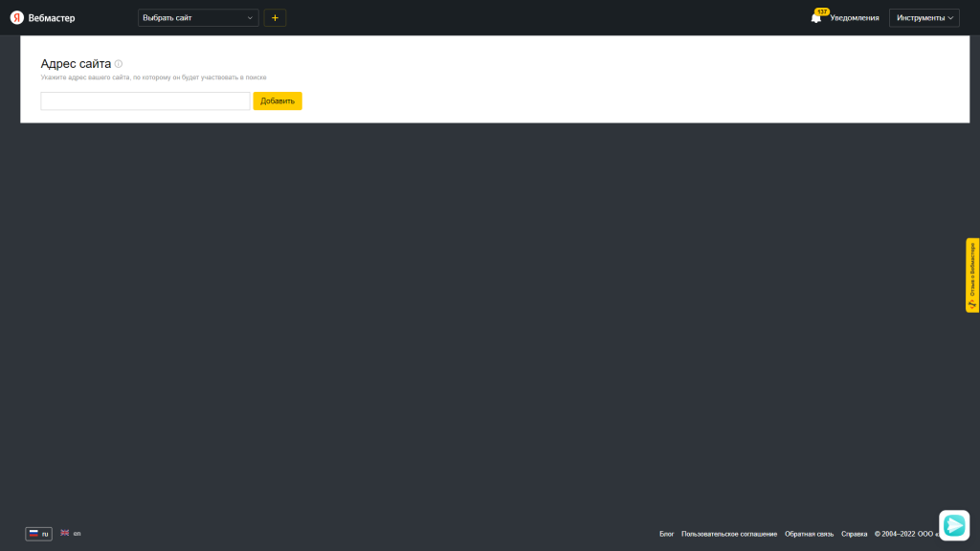Screen dimensions: 980x551
Task: Expand the Инструменты tools dropdown
Action: [x=924, y=17]
